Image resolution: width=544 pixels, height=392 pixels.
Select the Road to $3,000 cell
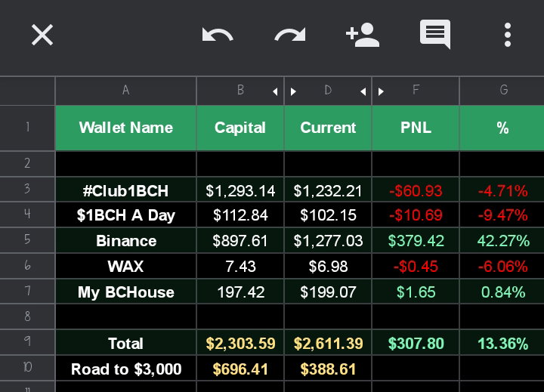(x=126, y=369)
